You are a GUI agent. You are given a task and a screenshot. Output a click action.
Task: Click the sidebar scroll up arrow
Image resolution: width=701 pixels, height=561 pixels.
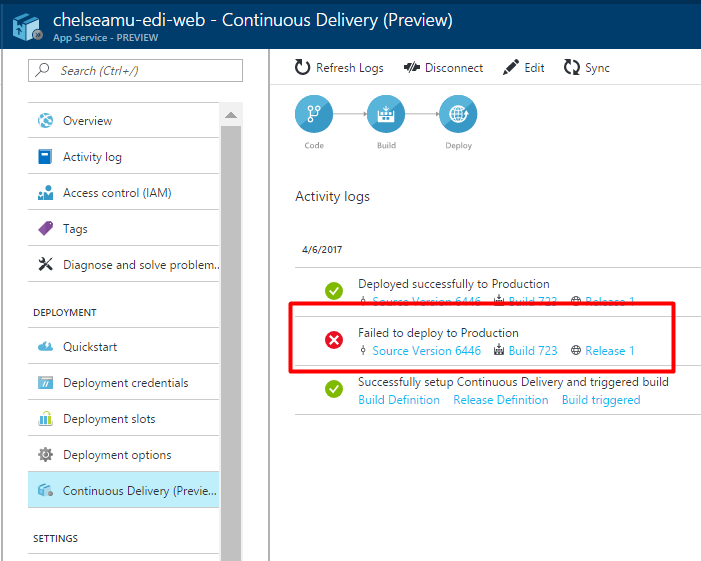[x=231, y=115]
